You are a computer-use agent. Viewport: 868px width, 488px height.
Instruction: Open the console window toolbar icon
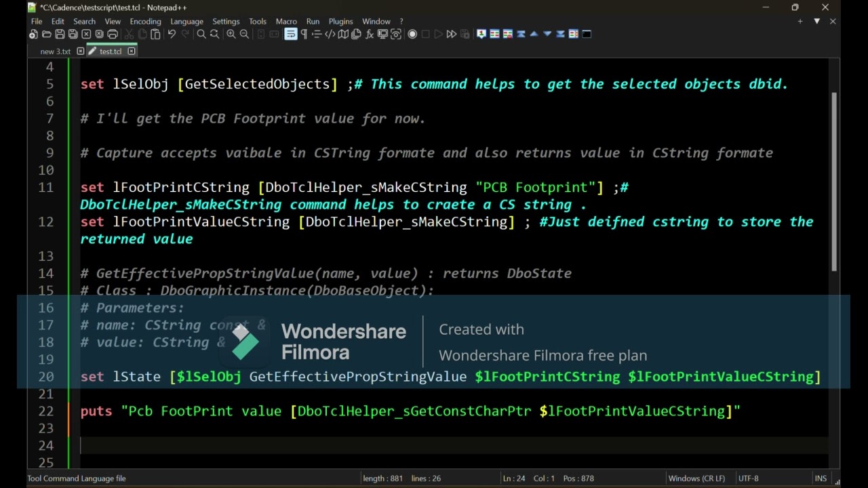[587, 34]
